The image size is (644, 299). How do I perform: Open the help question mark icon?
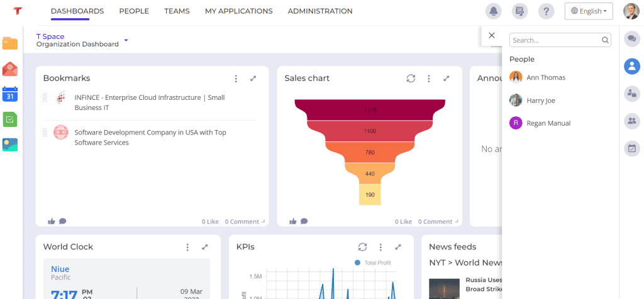coord(546,11)
